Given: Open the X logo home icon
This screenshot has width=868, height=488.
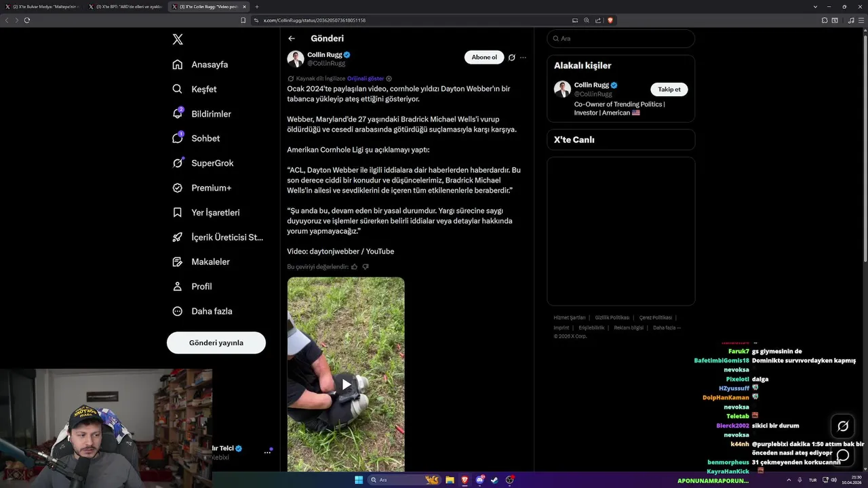Looking at the screenshot, I should click(x=178, y=39).
